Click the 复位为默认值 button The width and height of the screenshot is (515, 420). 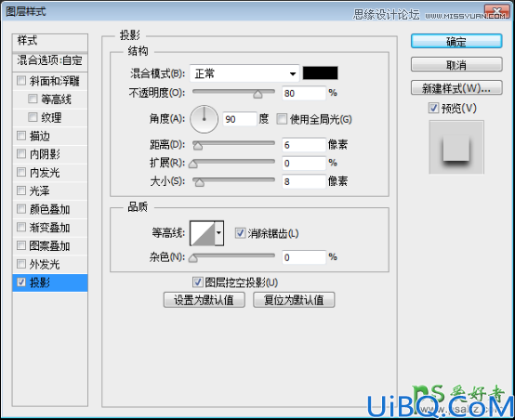click(294, 299)
